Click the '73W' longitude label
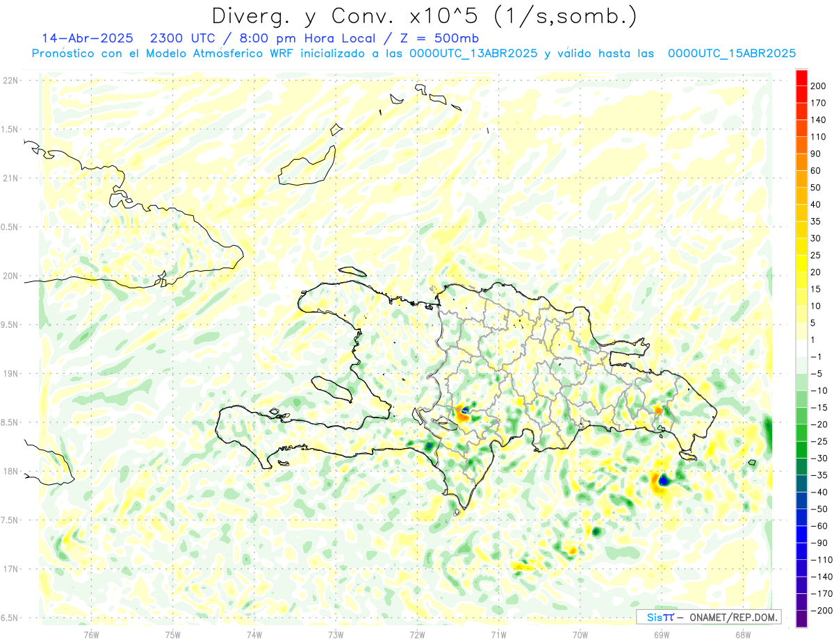The height and width of the screenshot is (644, 834). [336, 634]
